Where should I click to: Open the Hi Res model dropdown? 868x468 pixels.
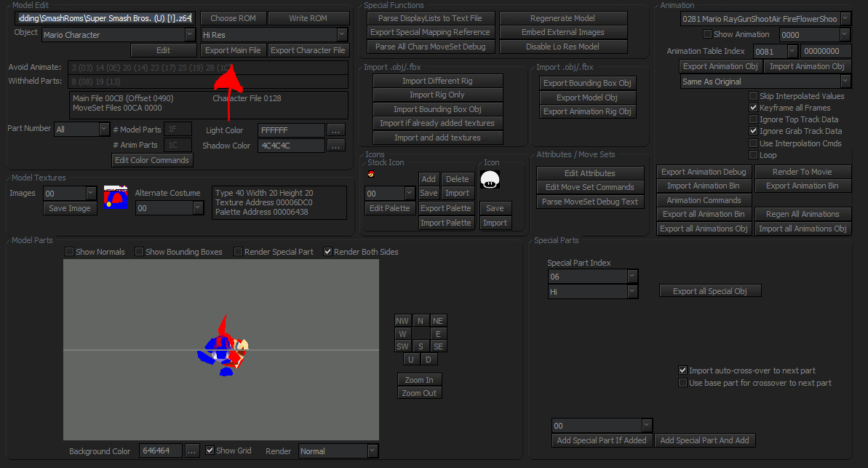341,34
